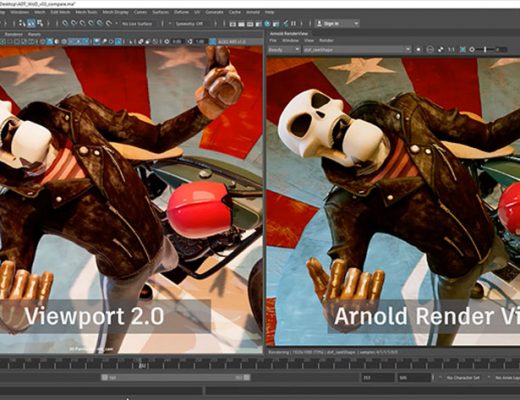Toggle Snap to grids magnet icon
Screen dimensions: 520x400
tap(65, 23)
